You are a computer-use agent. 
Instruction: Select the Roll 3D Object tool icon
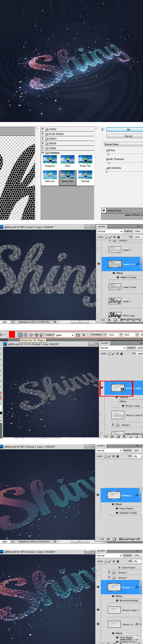(26, 335)
